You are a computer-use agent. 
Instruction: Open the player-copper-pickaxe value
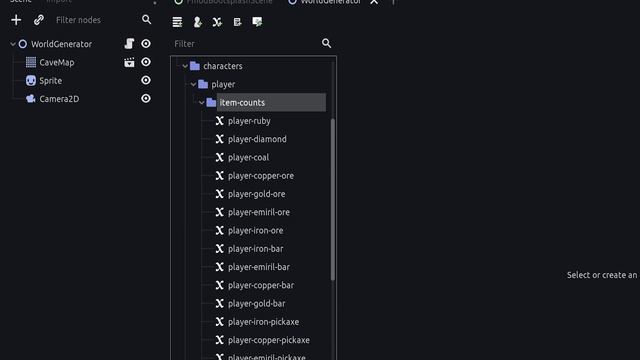coord(269,340)
